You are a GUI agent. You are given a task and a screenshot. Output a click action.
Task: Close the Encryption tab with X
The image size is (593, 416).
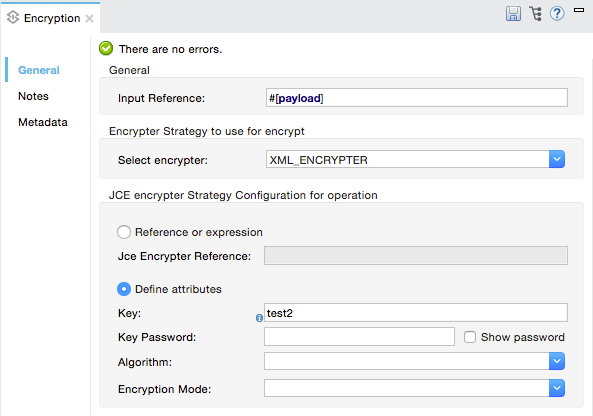pos(89,18)
